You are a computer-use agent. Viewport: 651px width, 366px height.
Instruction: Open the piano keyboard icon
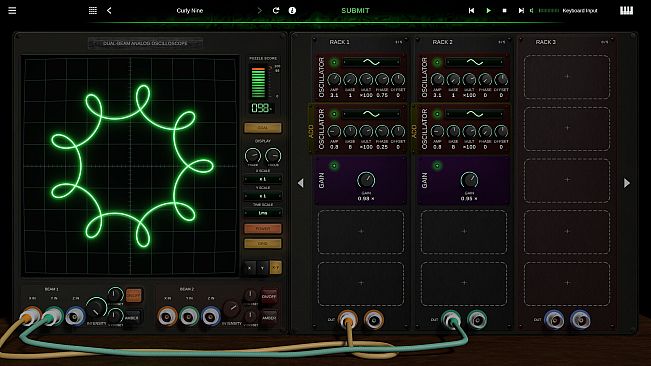coord(627,10)
